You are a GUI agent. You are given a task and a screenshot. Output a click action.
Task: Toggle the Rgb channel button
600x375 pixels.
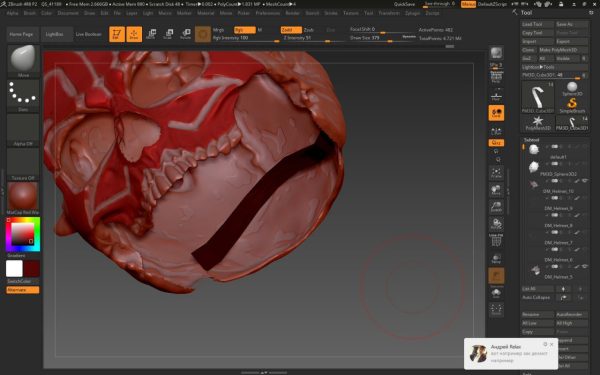pyautogui.click(x=245, y=30)
